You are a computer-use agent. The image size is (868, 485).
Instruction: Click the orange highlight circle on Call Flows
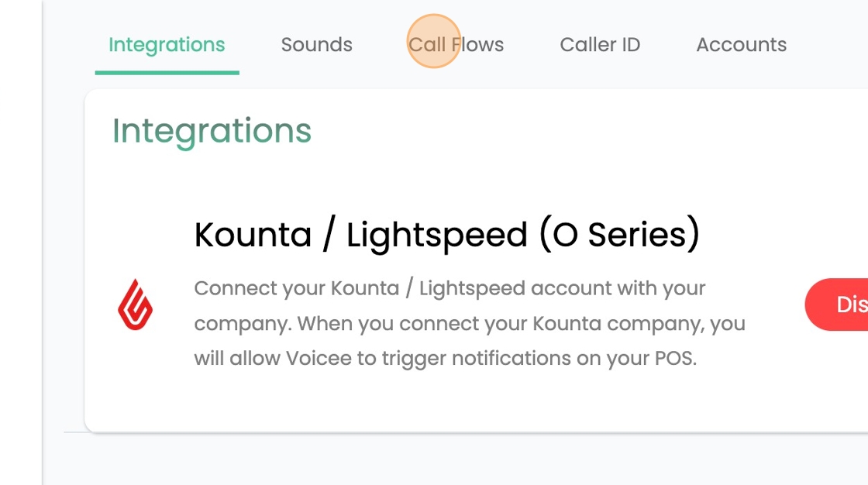tap(434, 41)
